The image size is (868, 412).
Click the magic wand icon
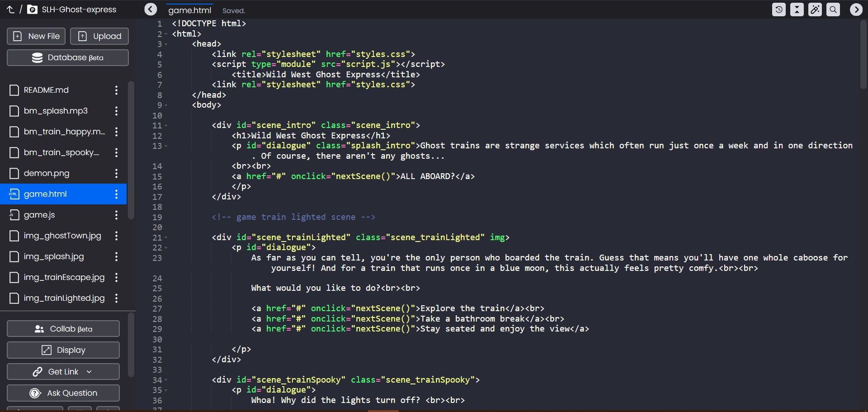tap(815, 9)
